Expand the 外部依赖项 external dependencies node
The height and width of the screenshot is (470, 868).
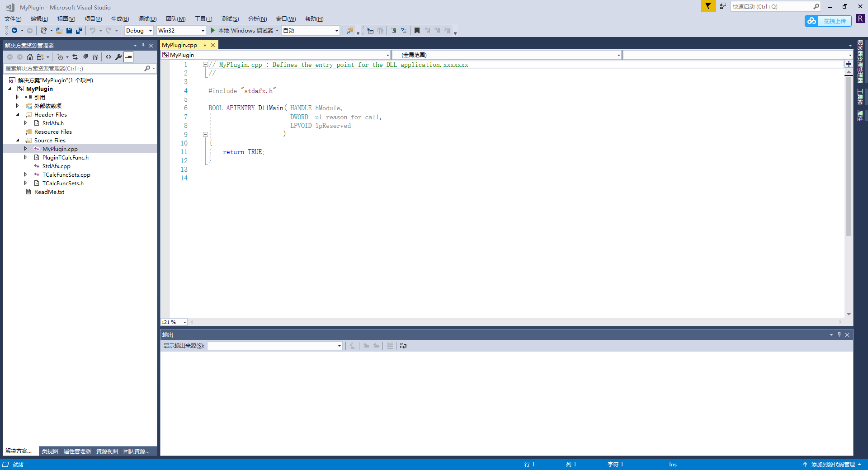pyautogui.click(x=18, y=106)
